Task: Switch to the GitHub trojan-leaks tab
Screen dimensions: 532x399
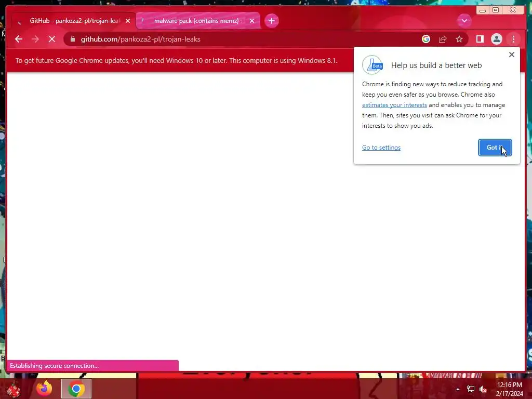Action: click(74, 21)
